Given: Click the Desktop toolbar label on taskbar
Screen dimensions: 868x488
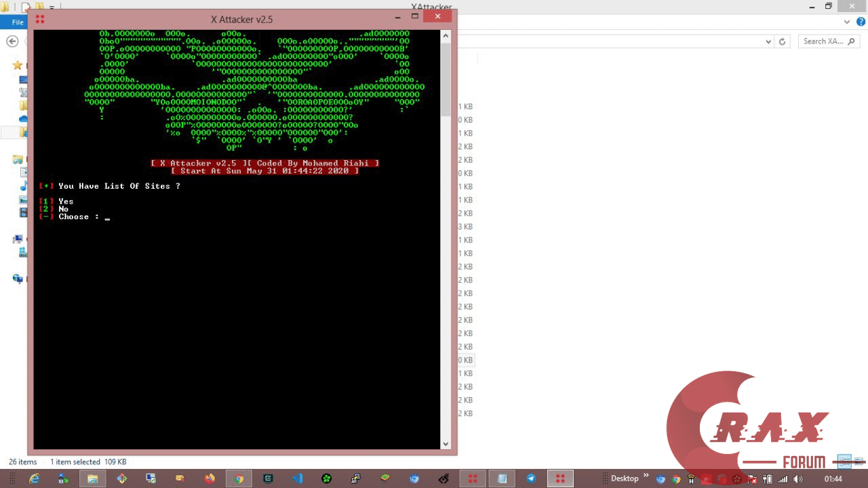Looking at the screenshot, I should (x=625, y=478).
